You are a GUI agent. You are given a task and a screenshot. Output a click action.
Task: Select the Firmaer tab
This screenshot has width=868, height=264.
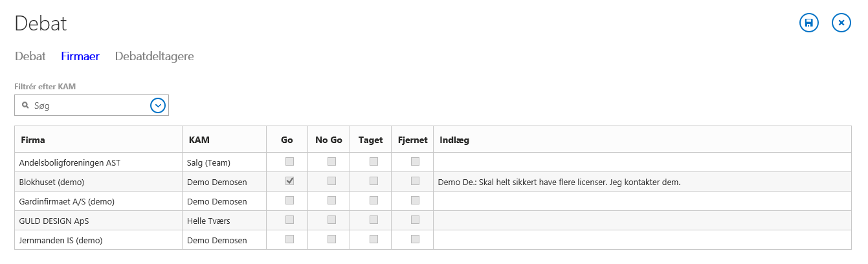[80, 56]
